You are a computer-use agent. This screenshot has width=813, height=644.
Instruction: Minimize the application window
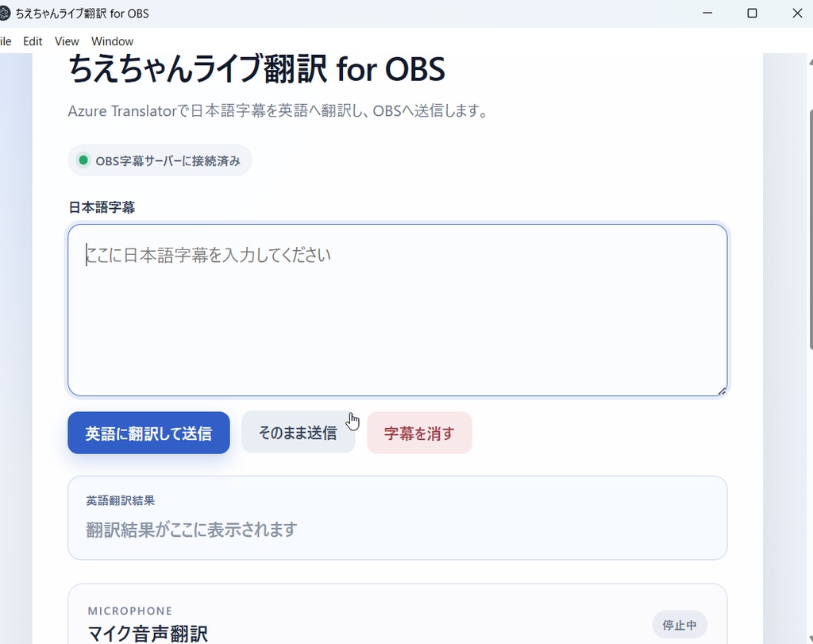[707, 13]
